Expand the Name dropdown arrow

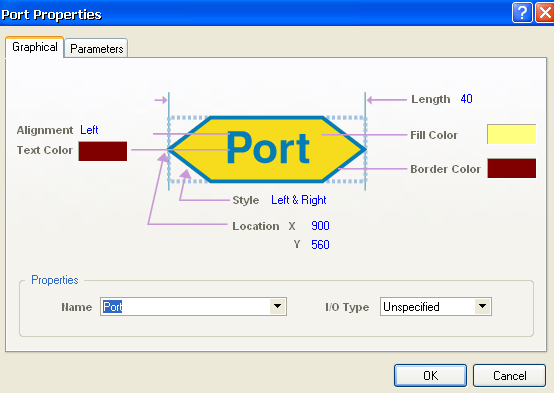pyautogui.click(x=278, y=306)
